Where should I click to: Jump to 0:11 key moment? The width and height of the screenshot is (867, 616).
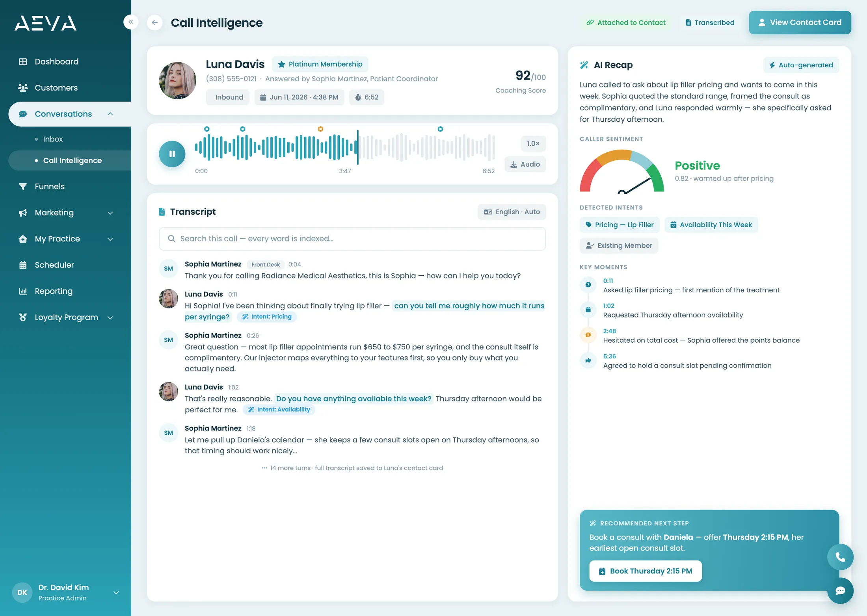tap(608, 281)
